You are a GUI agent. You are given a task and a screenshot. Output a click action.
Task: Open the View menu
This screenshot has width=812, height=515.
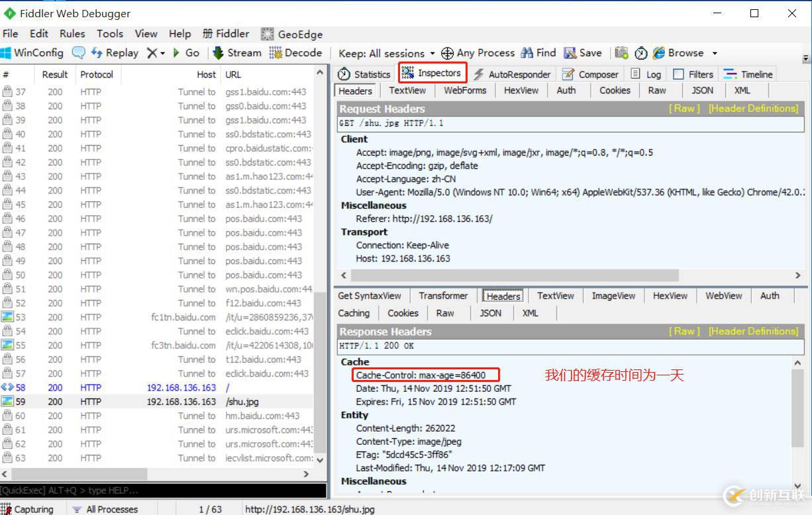point(146,34)
